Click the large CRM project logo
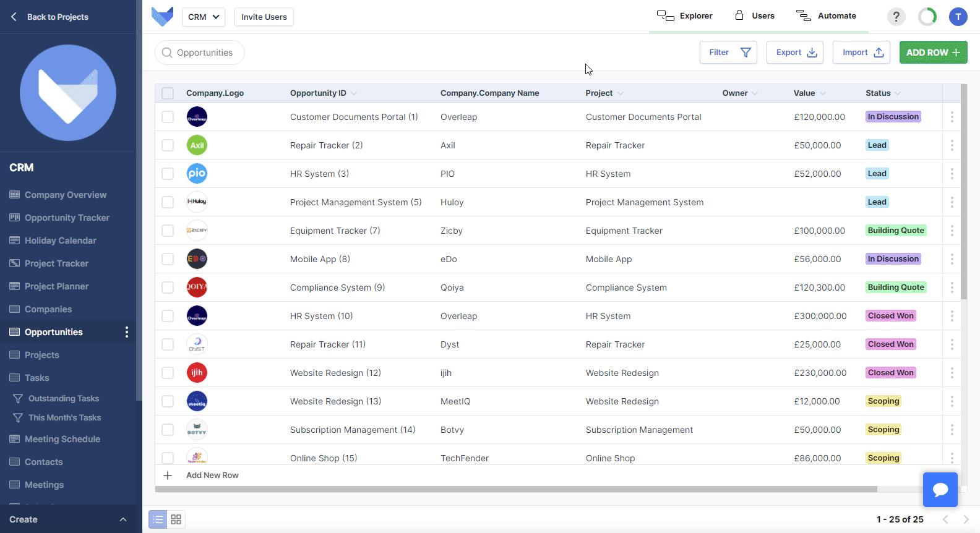The image size is (980, 533). click(68, 93)
